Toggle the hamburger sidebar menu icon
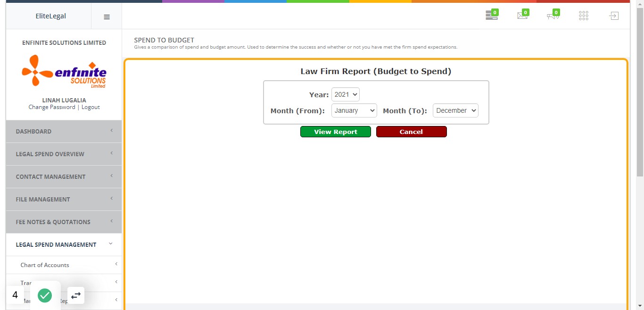 [x=107, y=17]
